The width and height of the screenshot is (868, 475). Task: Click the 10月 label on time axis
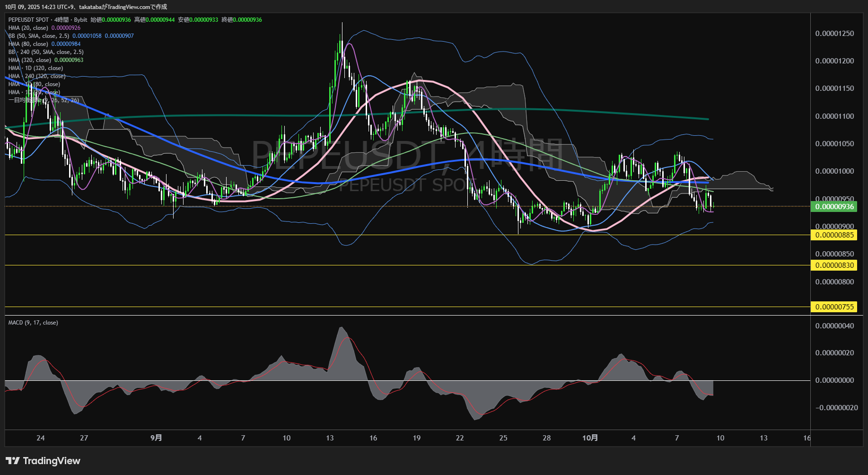[x=590, y=438]
